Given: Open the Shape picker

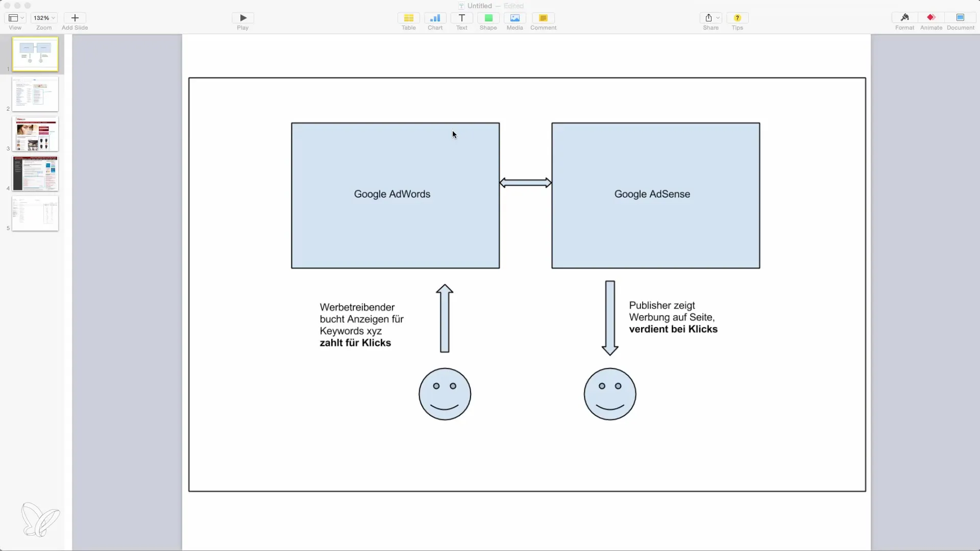Looking at the screenshot, I should 488,18.
